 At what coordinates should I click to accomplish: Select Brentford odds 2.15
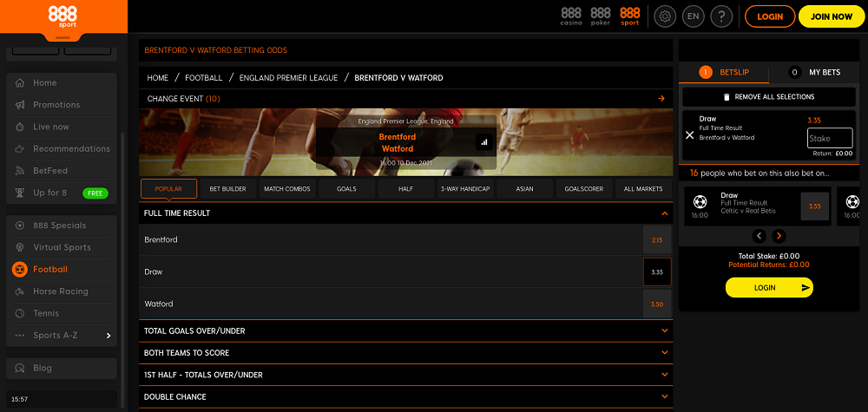point(657,240)
